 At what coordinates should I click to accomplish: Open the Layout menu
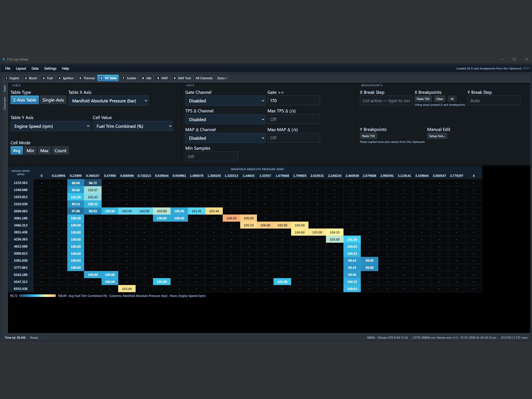tap(21, 68)
